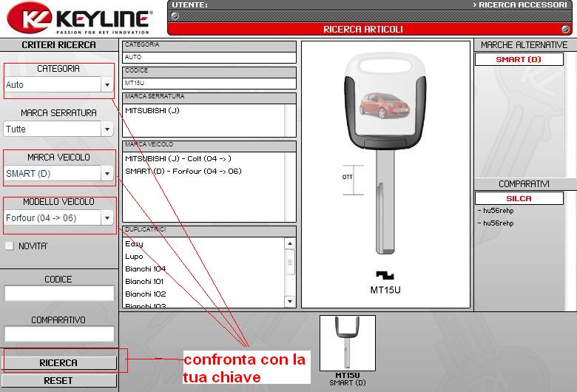Expand the Marca Veicolo dropdown arrow
The height and width of the screenshot is (392, 577).
pos(107,173)
